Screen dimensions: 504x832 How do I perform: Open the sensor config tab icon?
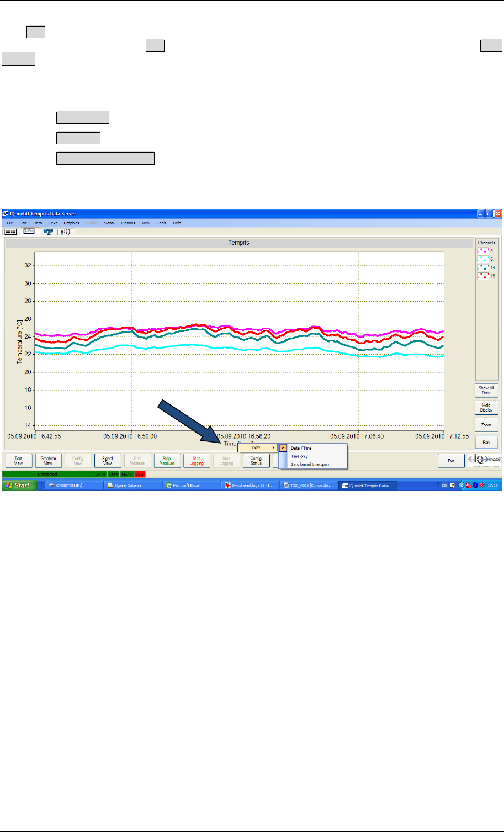tap(47, 231)
